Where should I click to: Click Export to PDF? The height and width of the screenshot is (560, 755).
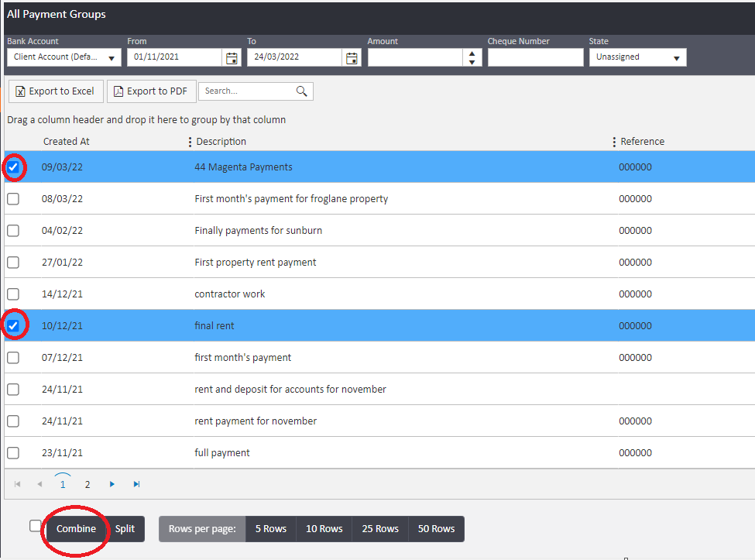[151, 91]
